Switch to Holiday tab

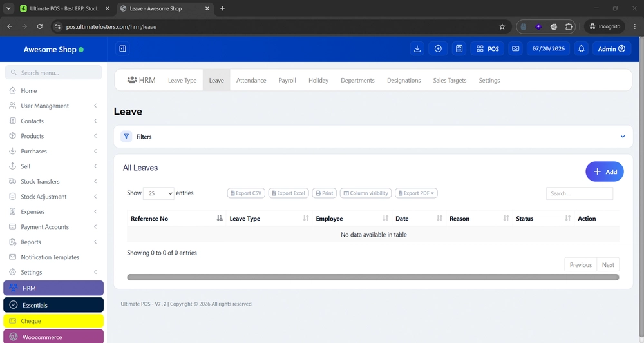point(318,80)
